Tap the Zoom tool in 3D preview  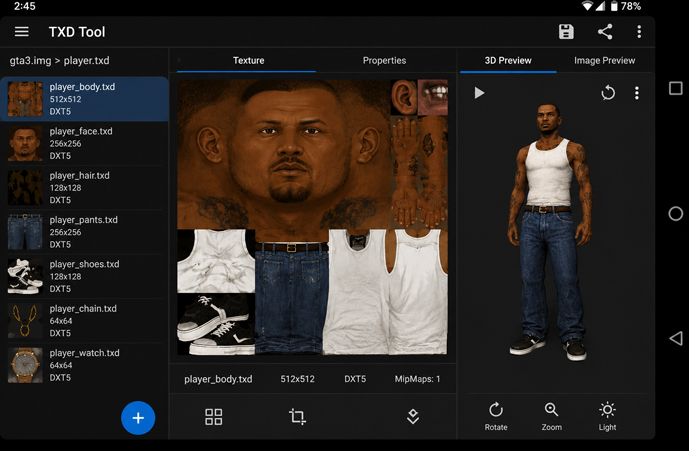pos(551,416)
